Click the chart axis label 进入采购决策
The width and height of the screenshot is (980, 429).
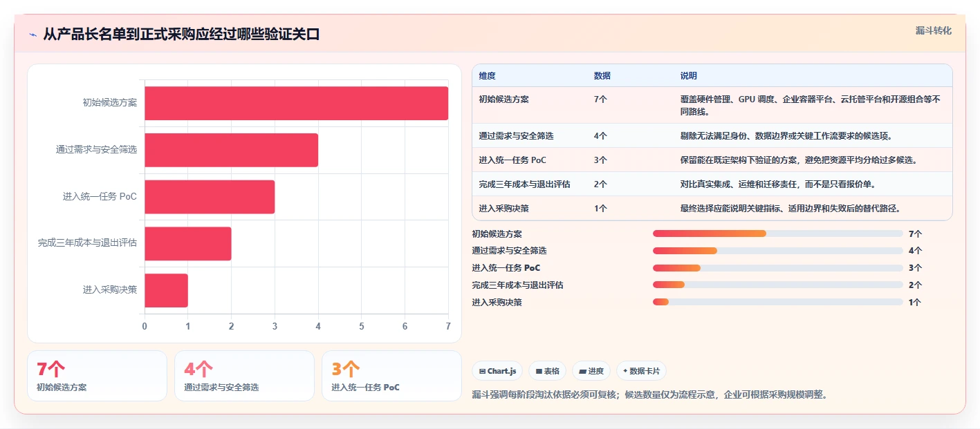[110, 290]
